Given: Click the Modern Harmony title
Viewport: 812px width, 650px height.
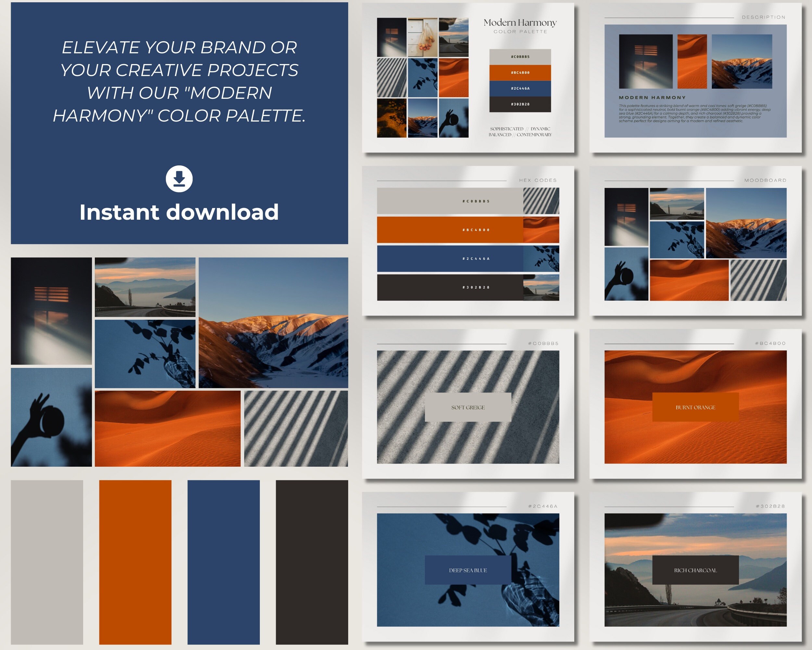Looking at the screenshot, I should [x=520, y=23].
